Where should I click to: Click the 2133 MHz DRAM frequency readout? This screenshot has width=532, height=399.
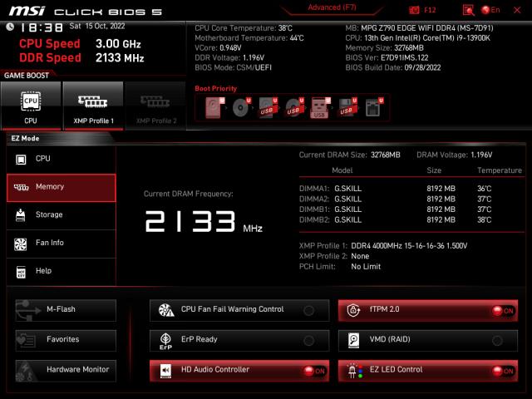coord(204,222)
